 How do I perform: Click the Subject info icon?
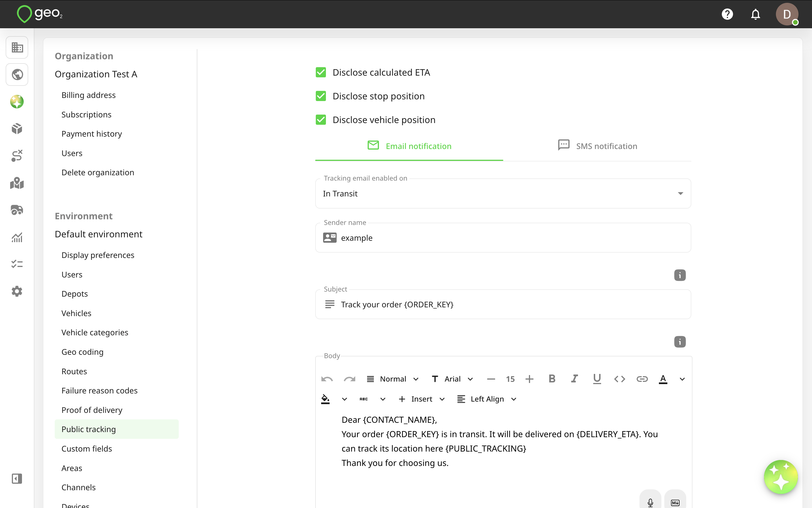pyautogui.click(x=680, y=275)
